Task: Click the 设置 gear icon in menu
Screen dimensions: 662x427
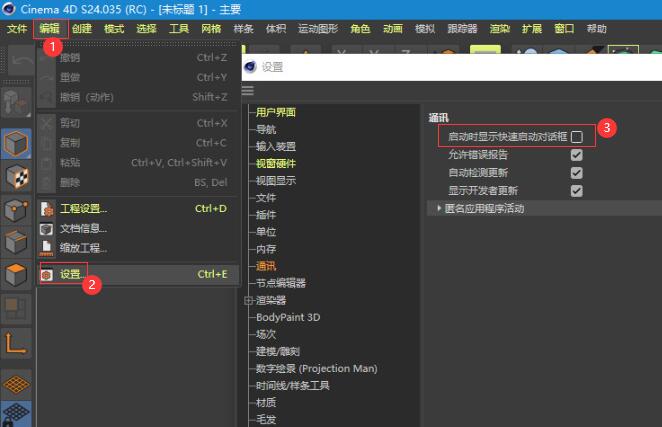Action: pyautogui.click(x=46, y=275)
